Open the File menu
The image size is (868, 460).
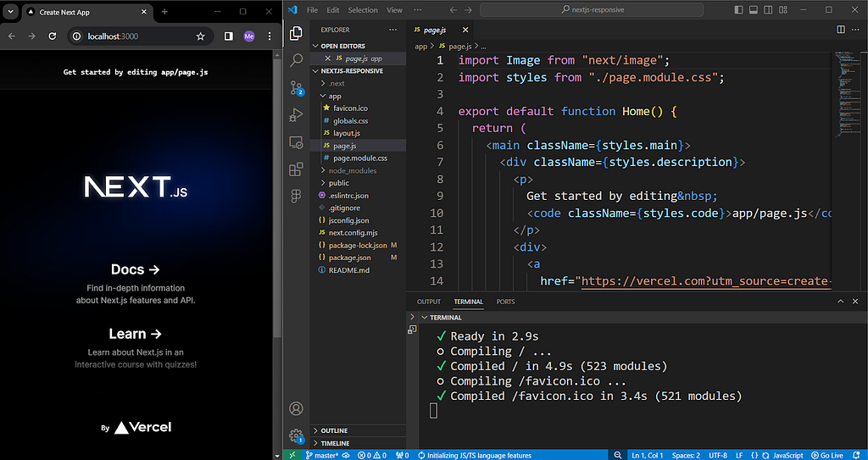(x=312, y=10)
